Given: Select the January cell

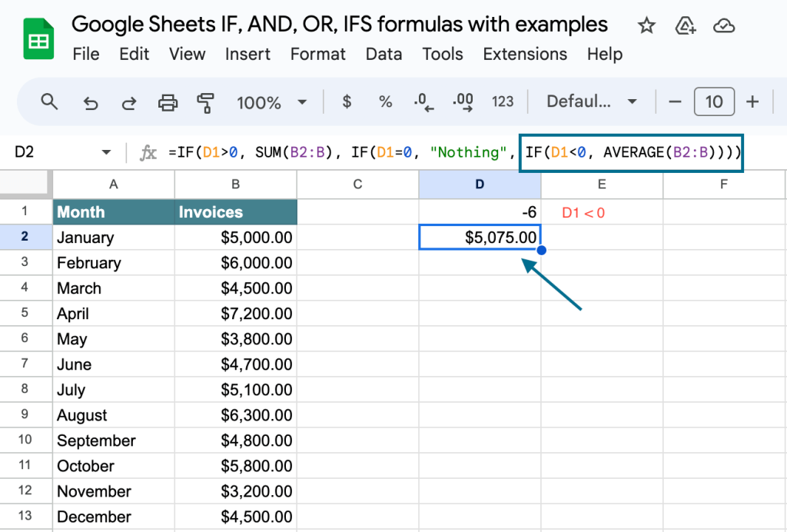Looking at the screenshot, I should point(114,238).
